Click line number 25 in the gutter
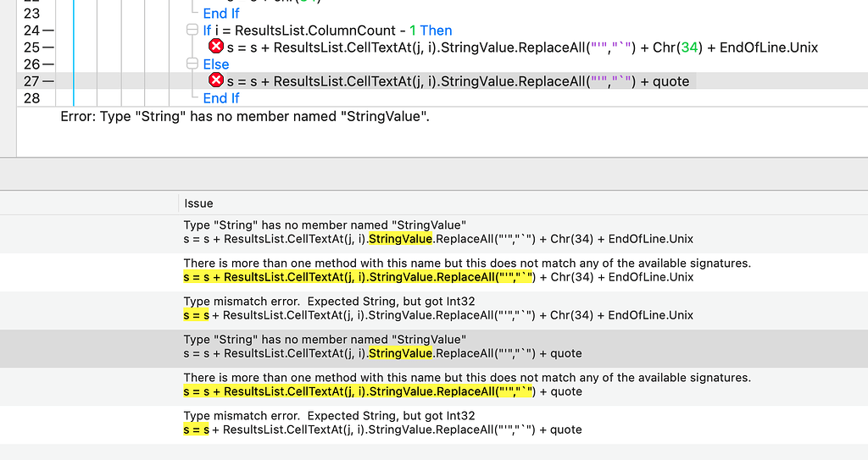 click(31, 47)
